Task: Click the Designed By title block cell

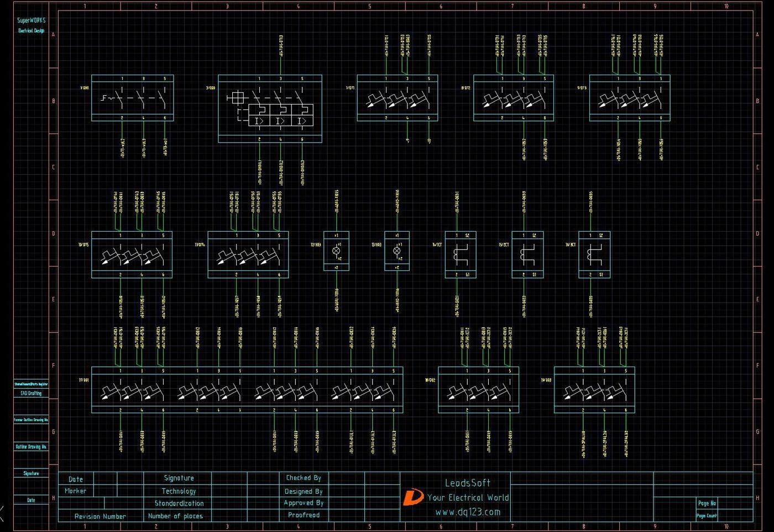Action: (x=303, y=491)
